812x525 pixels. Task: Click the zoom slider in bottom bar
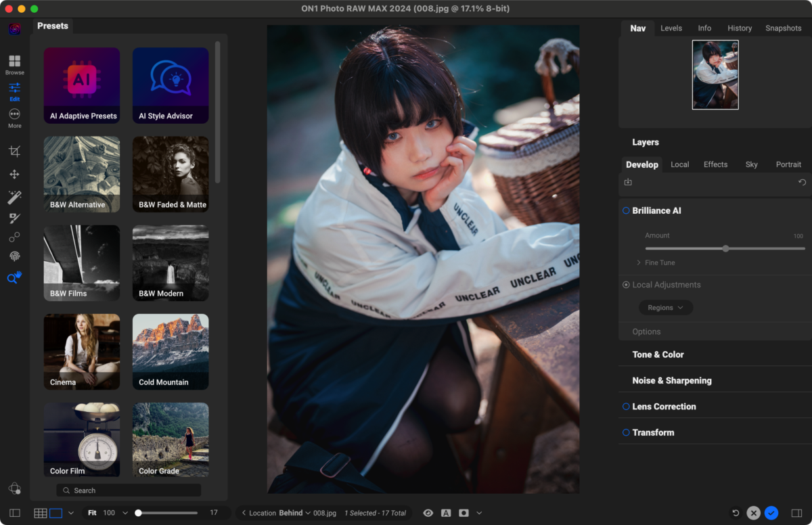click(x=167, y=513)
